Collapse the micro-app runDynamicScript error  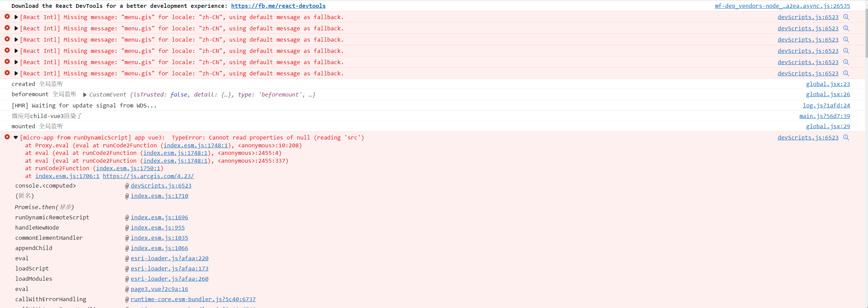point(16,137)
